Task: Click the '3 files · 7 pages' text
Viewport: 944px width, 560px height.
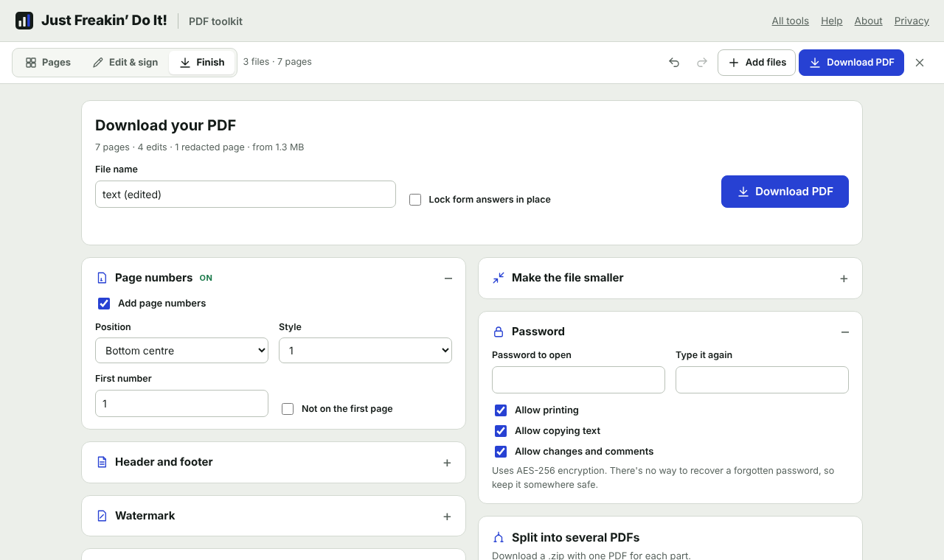Action: 277,62
